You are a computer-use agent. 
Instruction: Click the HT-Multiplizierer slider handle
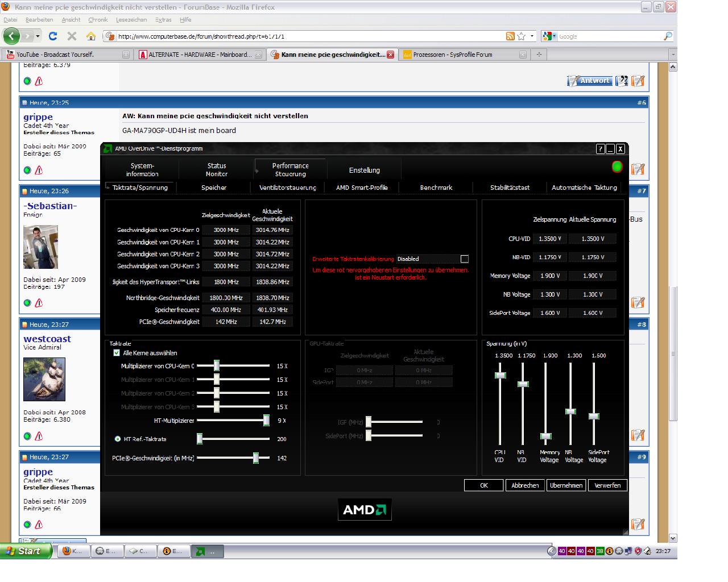[x=266, y=421]
